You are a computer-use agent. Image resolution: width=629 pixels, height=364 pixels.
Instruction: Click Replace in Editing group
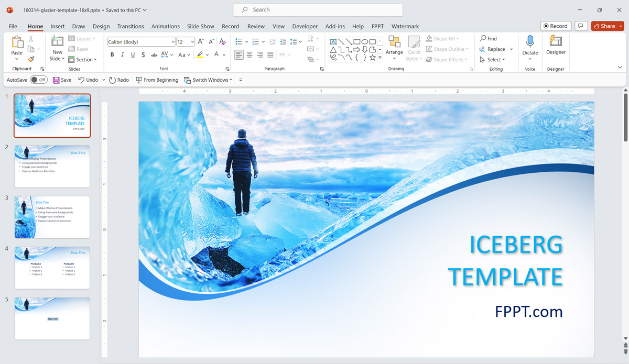pyautogui.click(x=492, y=49)
